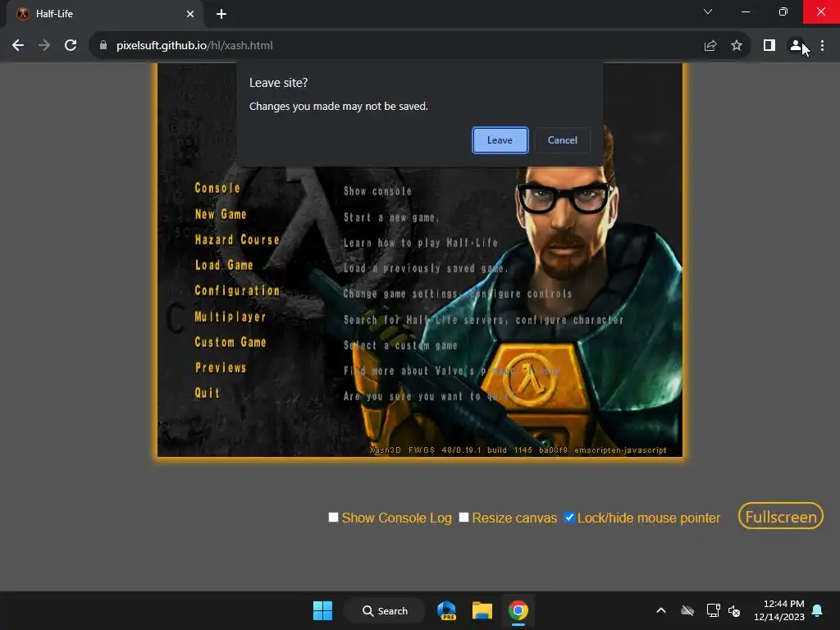Screen dimensions: 840x630
Task: Click Previews menu item
Action: (x=220, y=367)
